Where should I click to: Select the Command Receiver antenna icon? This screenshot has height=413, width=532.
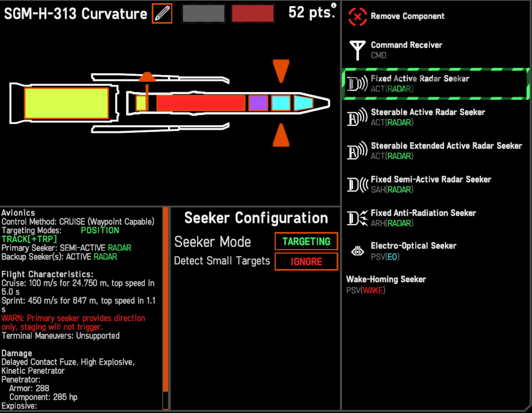(358, 50)
